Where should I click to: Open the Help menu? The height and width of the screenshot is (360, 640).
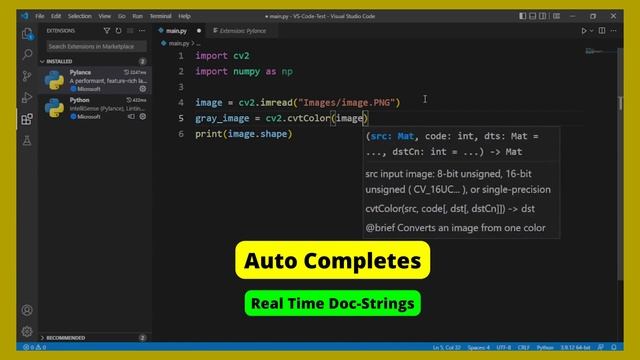click(184, 16)
